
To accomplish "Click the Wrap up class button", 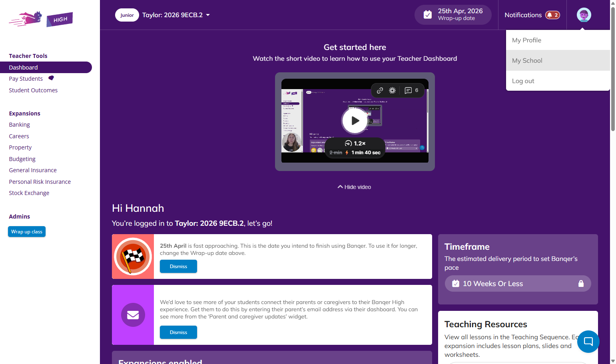I will [x=27, y=232].
